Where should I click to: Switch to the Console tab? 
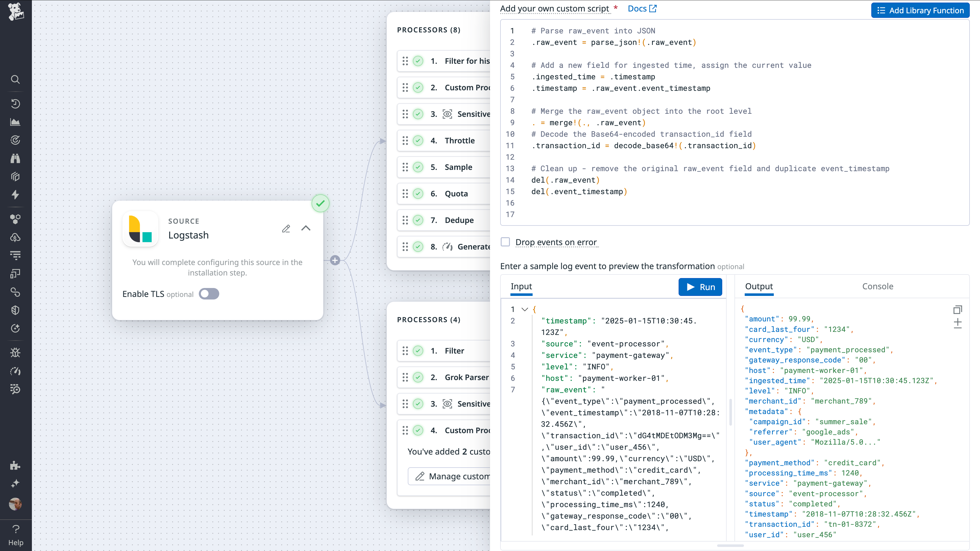pos(878,286)
